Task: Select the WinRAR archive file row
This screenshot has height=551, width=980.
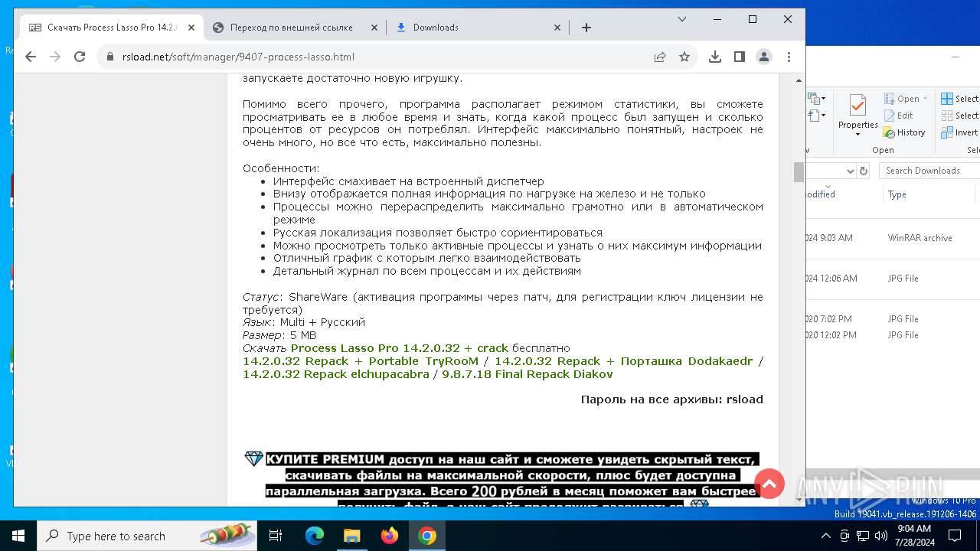Action: point(893,238)
